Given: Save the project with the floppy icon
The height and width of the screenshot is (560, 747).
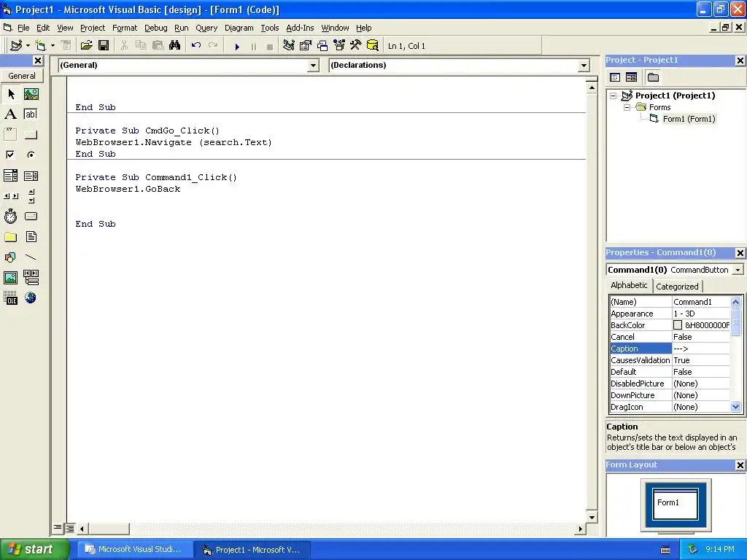Looking at the screenshot, I should click(x=104, y=46).
